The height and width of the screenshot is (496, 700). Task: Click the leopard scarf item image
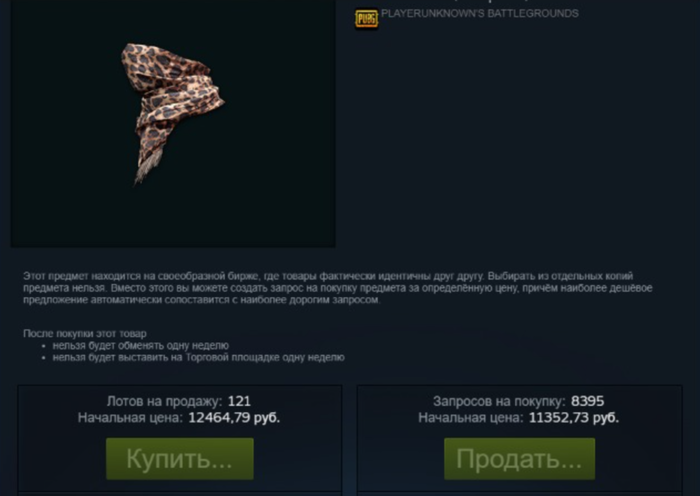172,113
